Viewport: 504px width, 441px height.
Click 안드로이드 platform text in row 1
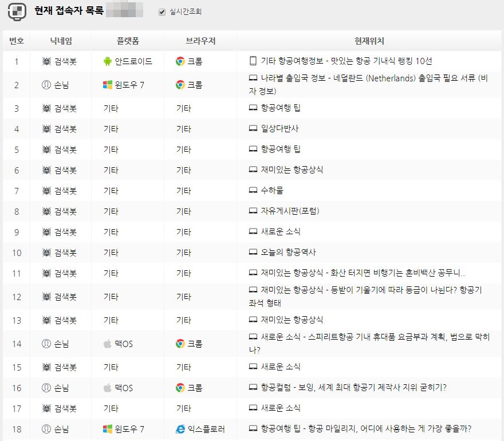coord(133,61)
